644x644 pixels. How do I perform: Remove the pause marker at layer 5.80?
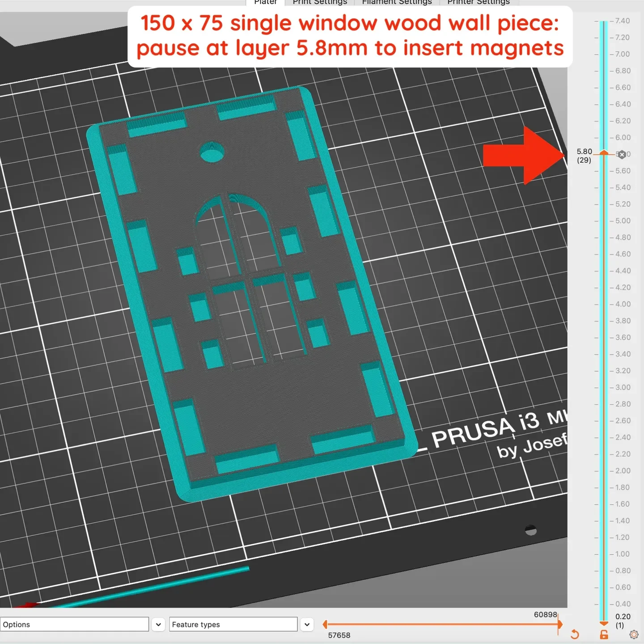click(622, 155)
